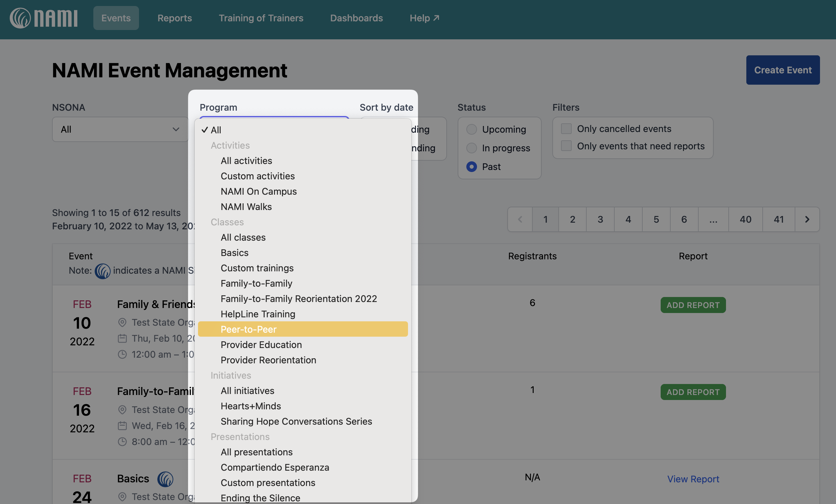Image resolution: width=836 pixels, height=504 pixels.
Task: Select Provider Reorientation option
Action: 303,360
